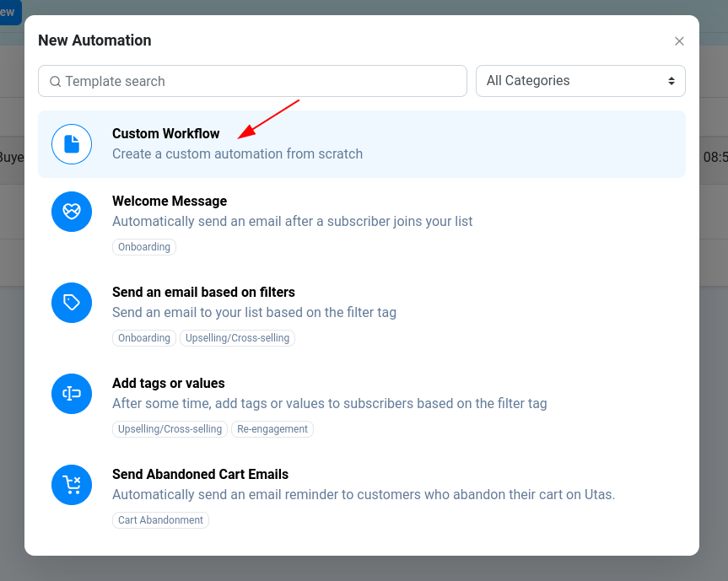
Task: Click the magnifier icon in template search
Action: [55, 81]
